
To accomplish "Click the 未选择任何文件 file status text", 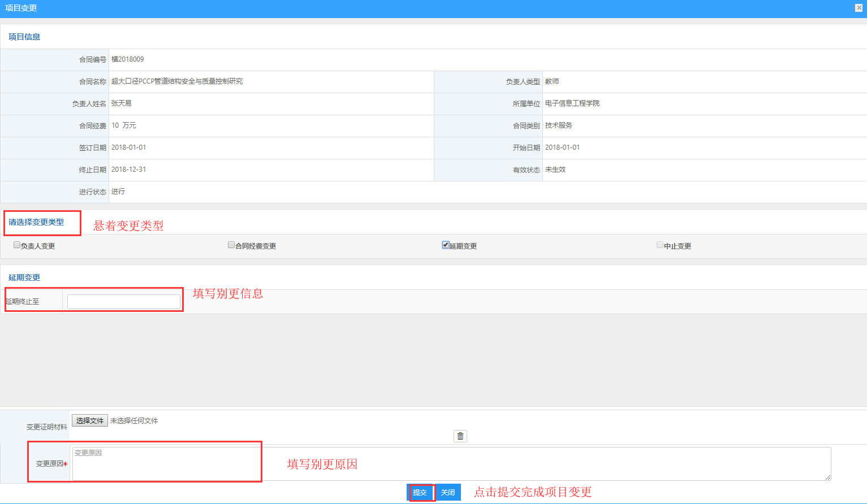I will coord(134,421).
